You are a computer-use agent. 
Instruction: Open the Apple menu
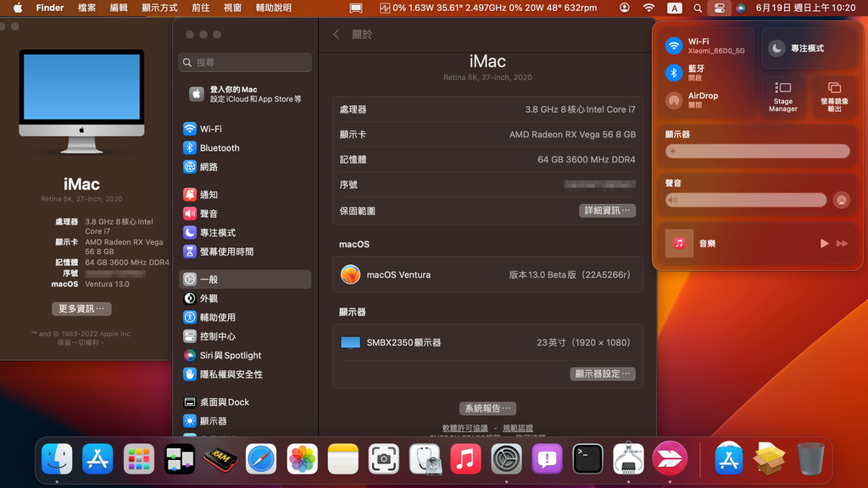coord(18,8)
